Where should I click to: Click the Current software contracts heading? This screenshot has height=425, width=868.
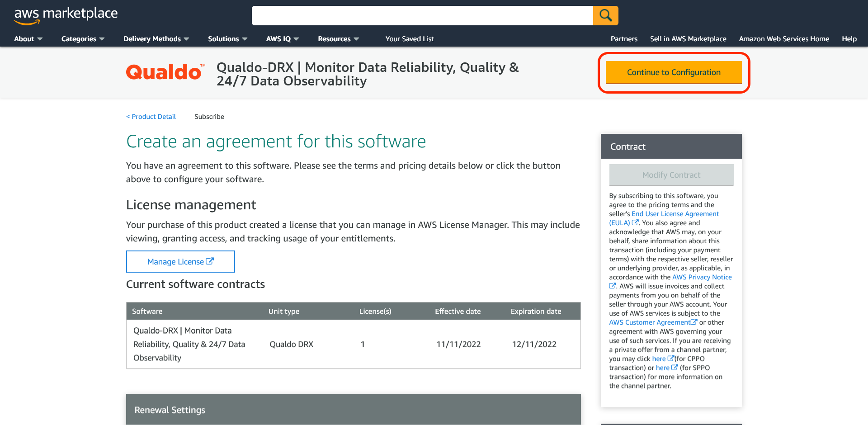tap(195, 284)
